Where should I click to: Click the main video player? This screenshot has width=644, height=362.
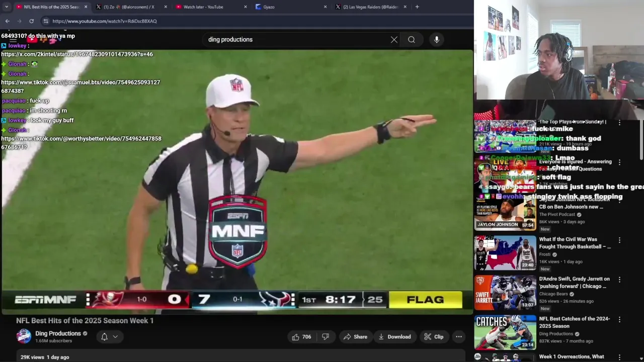(236, 181)
